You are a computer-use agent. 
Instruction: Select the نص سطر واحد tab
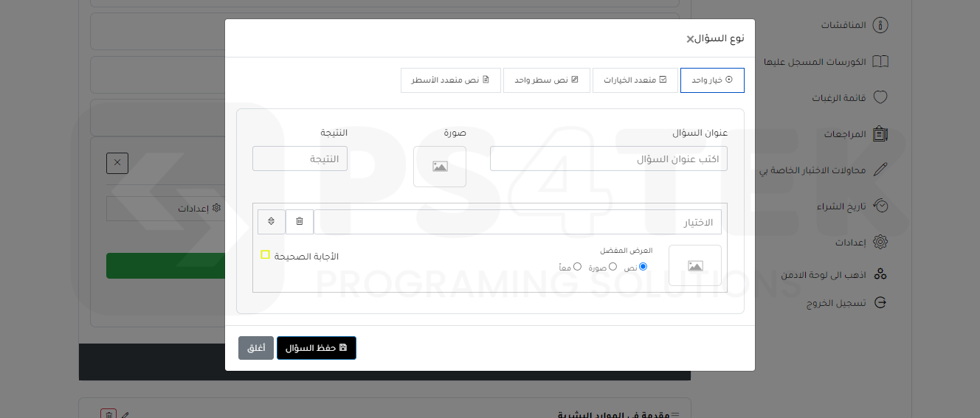[546, 80]
